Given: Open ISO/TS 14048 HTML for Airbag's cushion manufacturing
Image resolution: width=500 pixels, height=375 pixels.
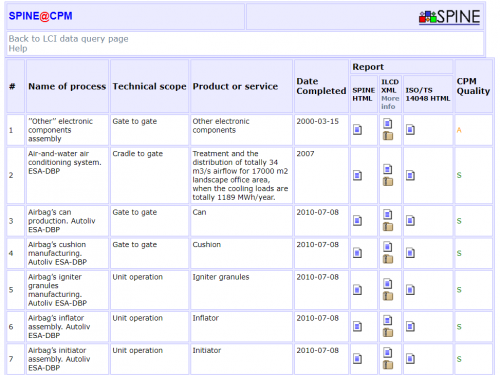Looking at the screenshot, I should pos(410,253).
